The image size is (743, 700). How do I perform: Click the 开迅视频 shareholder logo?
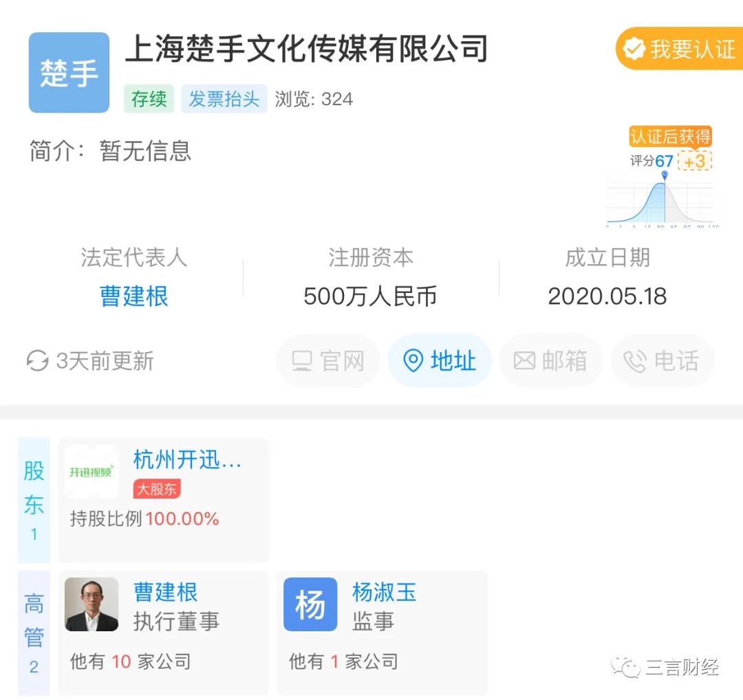pyautogui.click(x=91, y=472)
